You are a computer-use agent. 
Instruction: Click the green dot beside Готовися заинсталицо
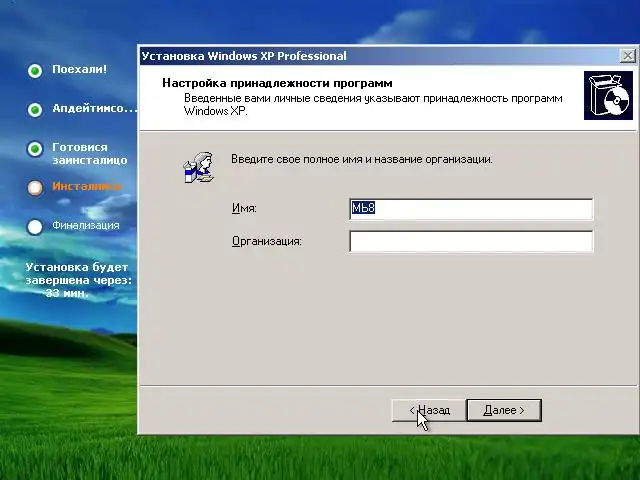pos(35,149)
